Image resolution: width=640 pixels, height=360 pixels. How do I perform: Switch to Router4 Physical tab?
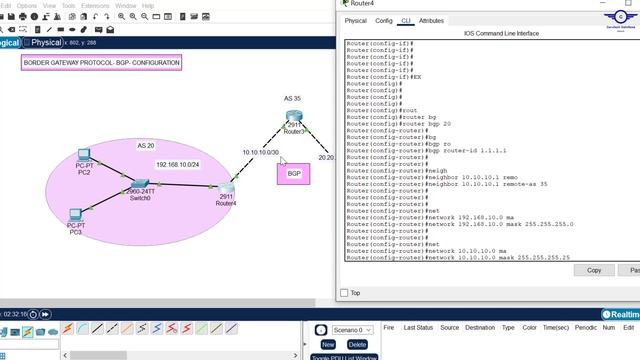point(356,21)
